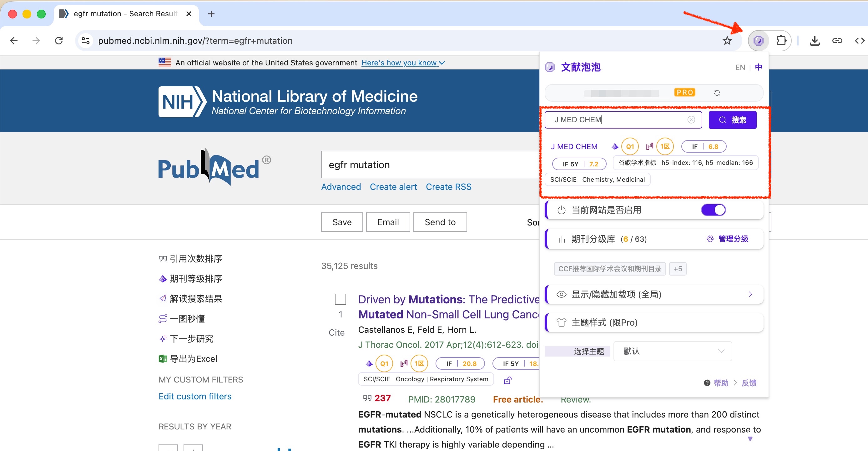
Task: Click the downloads icon in browser toolbar
Action: (x=815, y=41)
